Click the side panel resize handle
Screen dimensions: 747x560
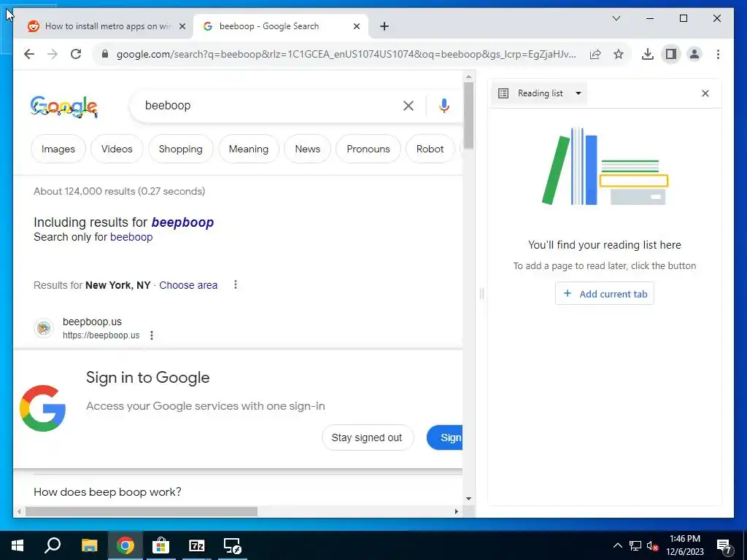(x=481, y=294)
